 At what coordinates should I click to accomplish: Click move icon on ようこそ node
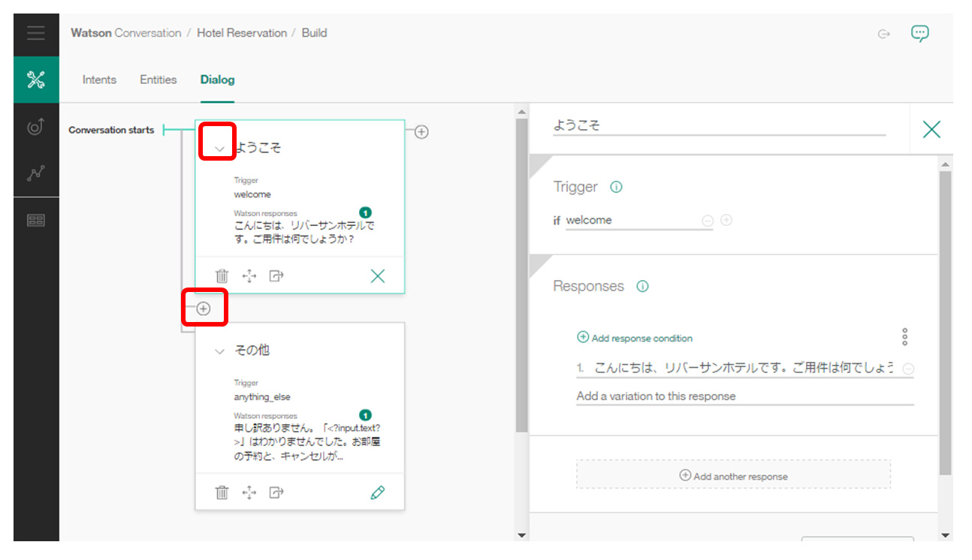pyautogui.click(x=249, y=276)
